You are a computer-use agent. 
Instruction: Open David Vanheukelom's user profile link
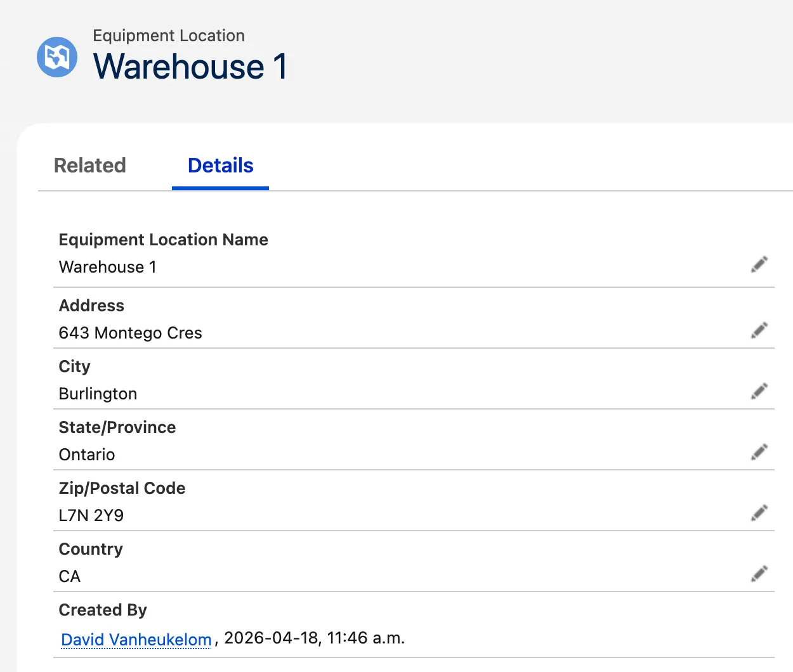pos(136,639)
